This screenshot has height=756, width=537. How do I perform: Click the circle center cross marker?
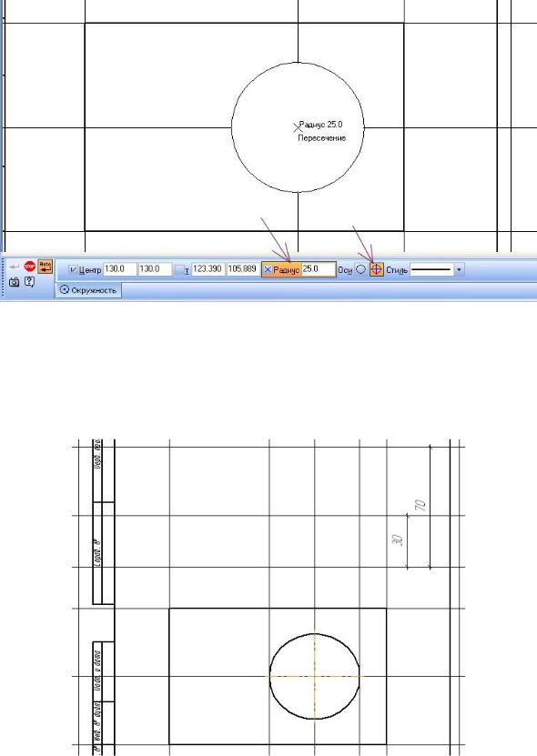[298, 127]
